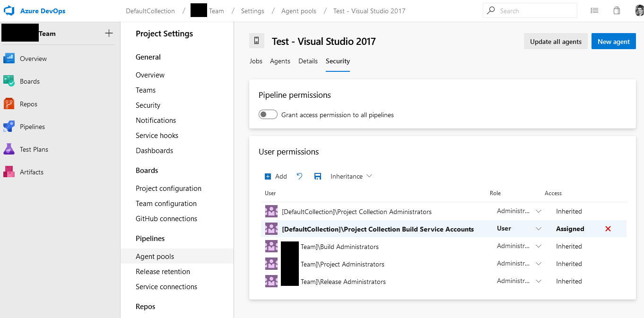Open the Pipelines icon in sidebar
The width and height of the screenshot is (644, 318).
pos(9,127)
